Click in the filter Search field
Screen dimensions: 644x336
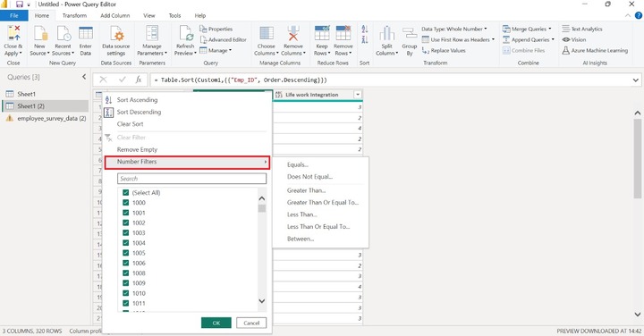pos(191,179)
